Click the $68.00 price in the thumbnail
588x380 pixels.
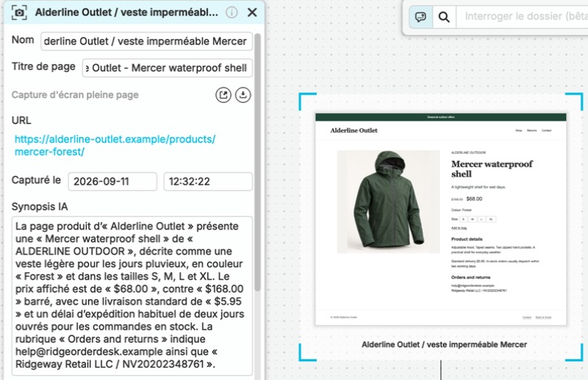click(x=475, y=199)
